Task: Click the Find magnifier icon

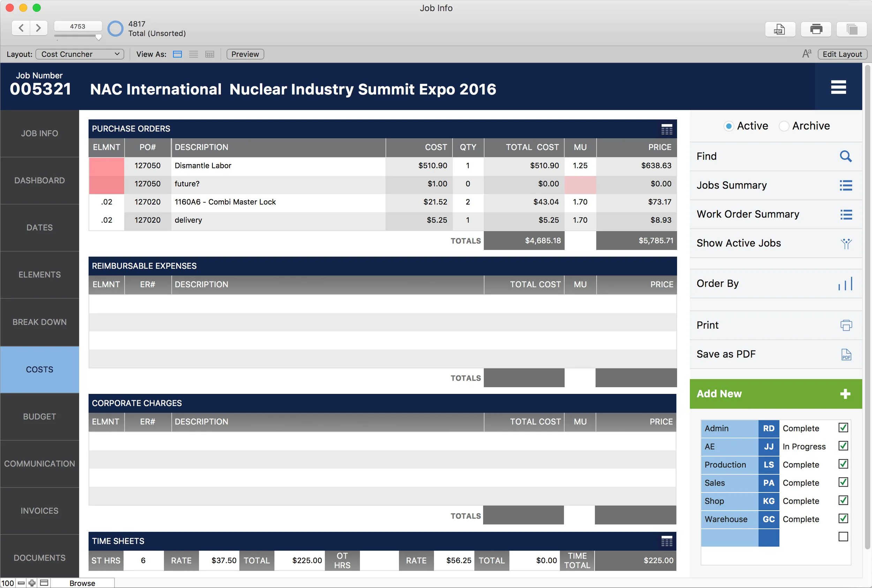Action: (x=846, y=156)
